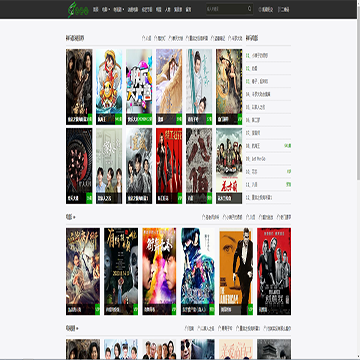Open the One Piece anime poster

coord(109,87)
